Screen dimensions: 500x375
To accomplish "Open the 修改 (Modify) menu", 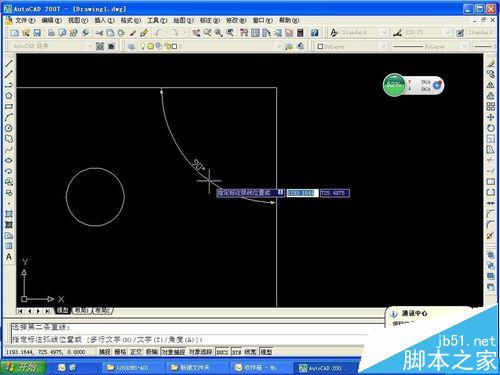I will click(236, 20).
